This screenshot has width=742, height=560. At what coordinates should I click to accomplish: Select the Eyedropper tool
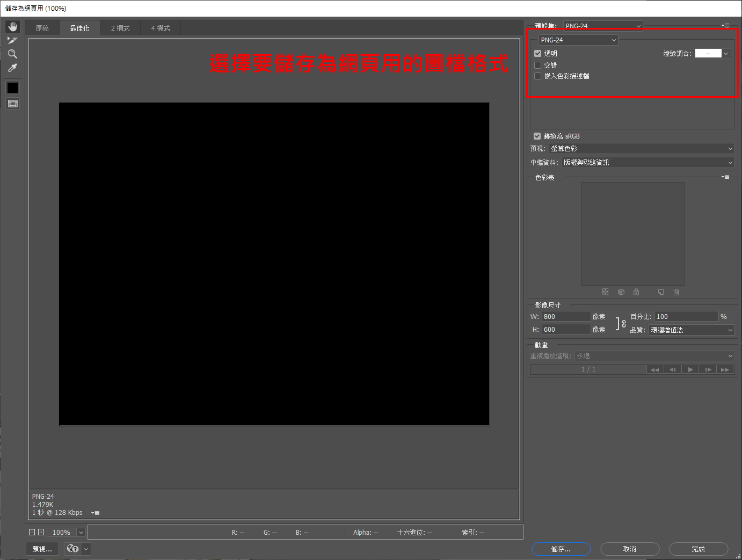click(12, 68)
